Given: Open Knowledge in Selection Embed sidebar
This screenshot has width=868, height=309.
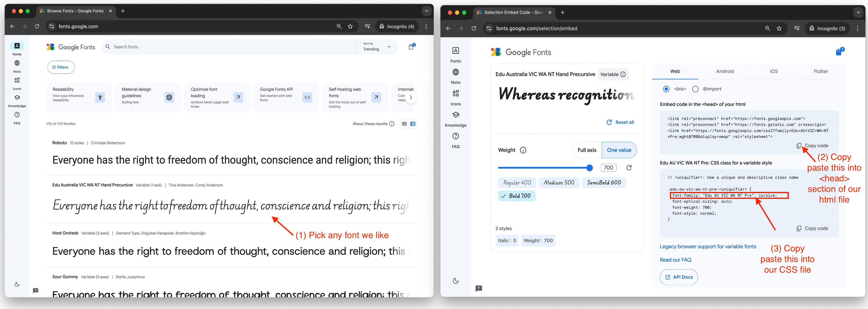Looking at the screenshot, I should point(456,119).
